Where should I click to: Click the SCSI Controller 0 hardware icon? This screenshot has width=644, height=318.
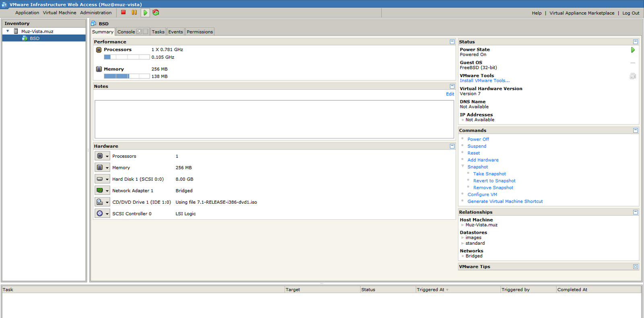100,213
